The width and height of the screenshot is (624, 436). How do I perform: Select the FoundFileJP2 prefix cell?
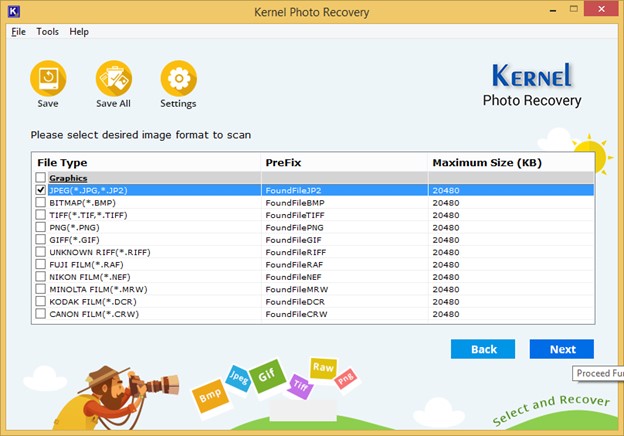coord(345,190)
